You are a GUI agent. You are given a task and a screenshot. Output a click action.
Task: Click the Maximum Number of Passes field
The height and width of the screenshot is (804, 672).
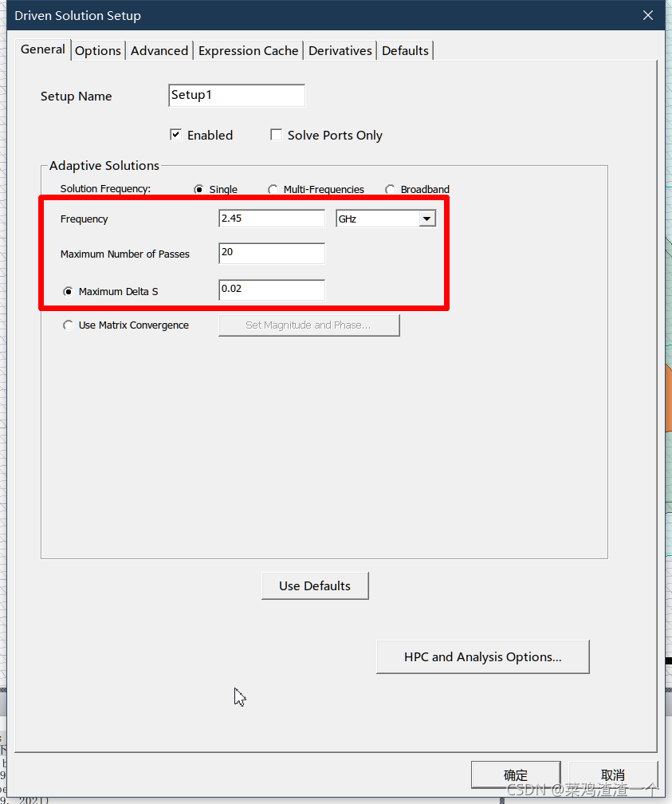272,254
